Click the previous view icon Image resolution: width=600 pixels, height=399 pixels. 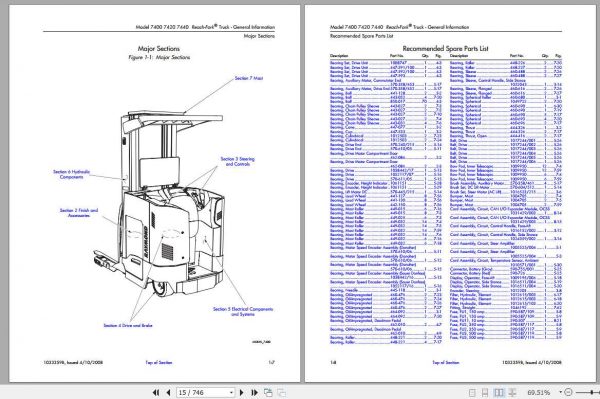click(x=268, y=392)
